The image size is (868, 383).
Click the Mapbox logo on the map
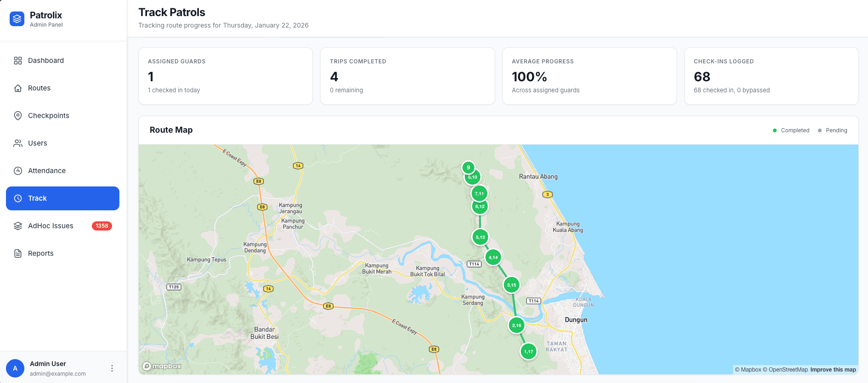[x=162, y=366]
